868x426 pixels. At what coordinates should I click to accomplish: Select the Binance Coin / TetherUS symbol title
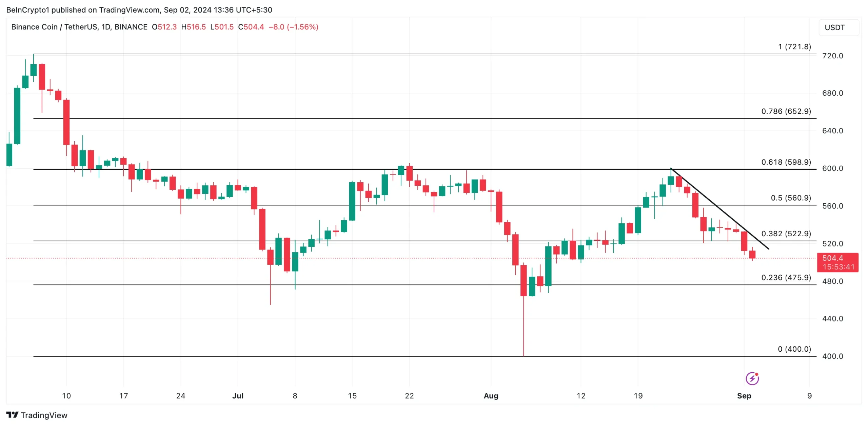point(79,27)
